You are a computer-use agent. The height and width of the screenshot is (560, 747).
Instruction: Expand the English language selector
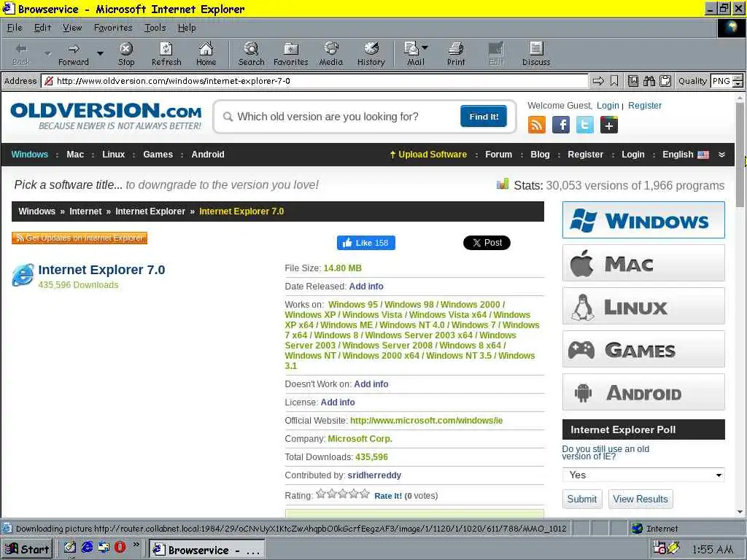pyautogui.click(x=686, y=155)
